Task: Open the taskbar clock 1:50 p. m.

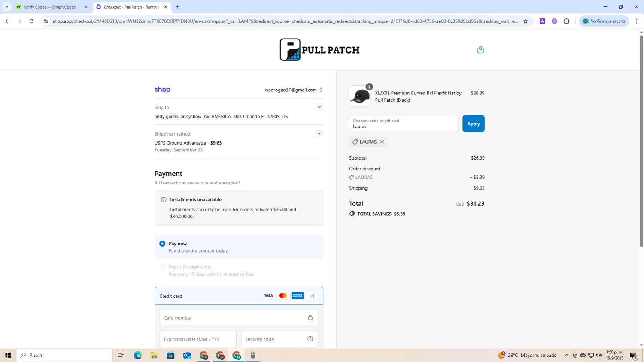Action: tap(614, 355)
